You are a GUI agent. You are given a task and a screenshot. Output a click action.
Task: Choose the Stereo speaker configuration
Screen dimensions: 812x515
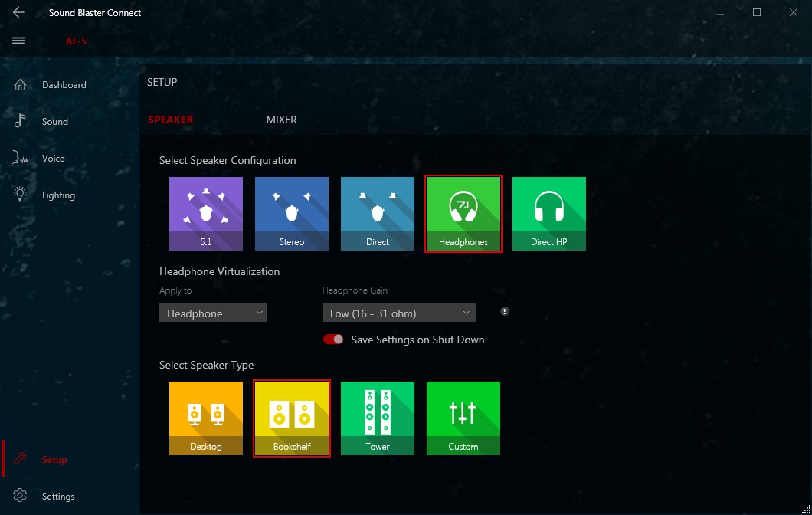tap(292, 214)
